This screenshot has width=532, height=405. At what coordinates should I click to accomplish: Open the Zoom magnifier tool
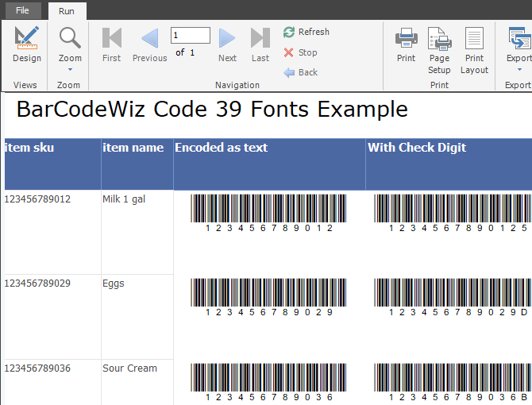coord(70,38)
